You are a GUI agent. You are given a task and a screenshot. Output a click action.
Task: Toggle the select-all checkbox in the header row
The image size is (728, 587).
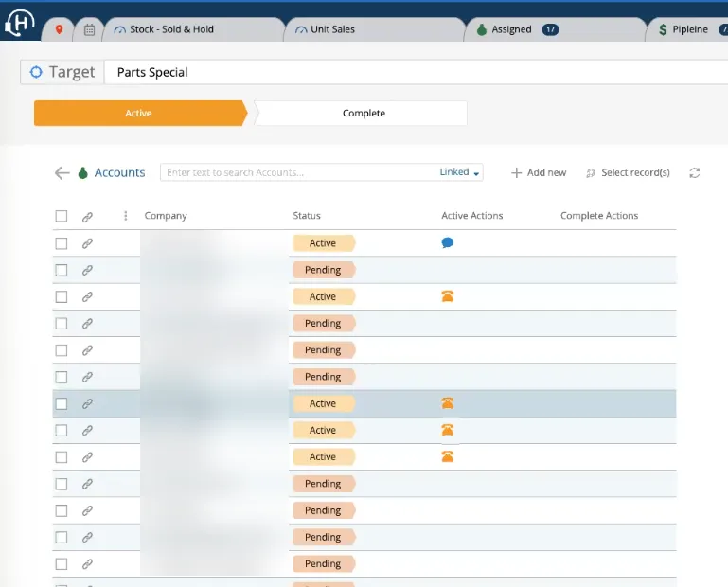pos(62,216)
